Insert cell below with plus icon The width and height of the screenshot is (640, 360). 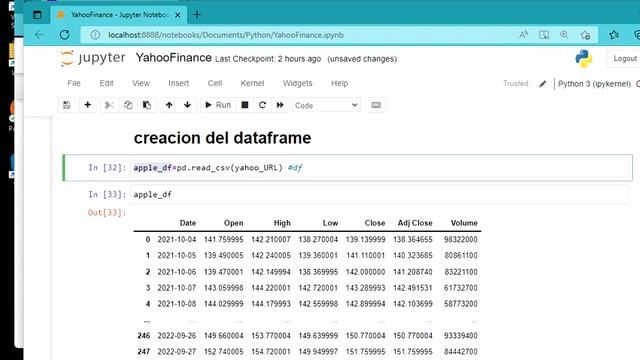[87, 105]
